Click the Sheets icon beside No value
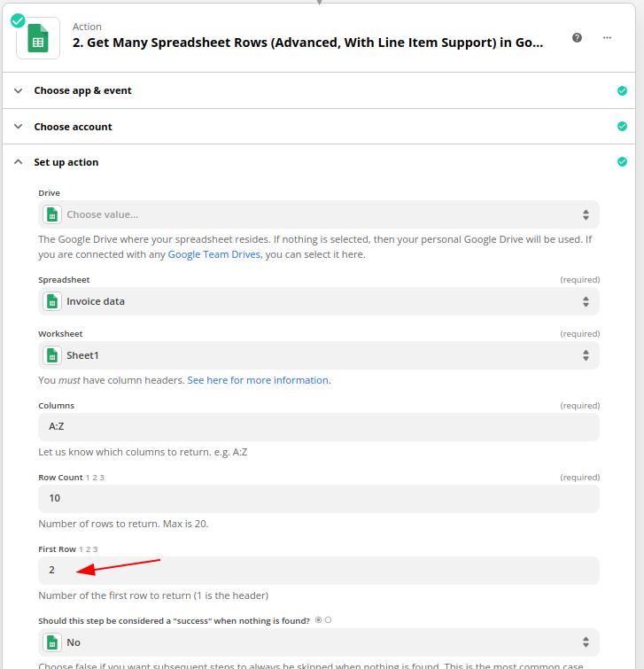Image resolution: width=644 pixels, height=669 pixels. 52,642
